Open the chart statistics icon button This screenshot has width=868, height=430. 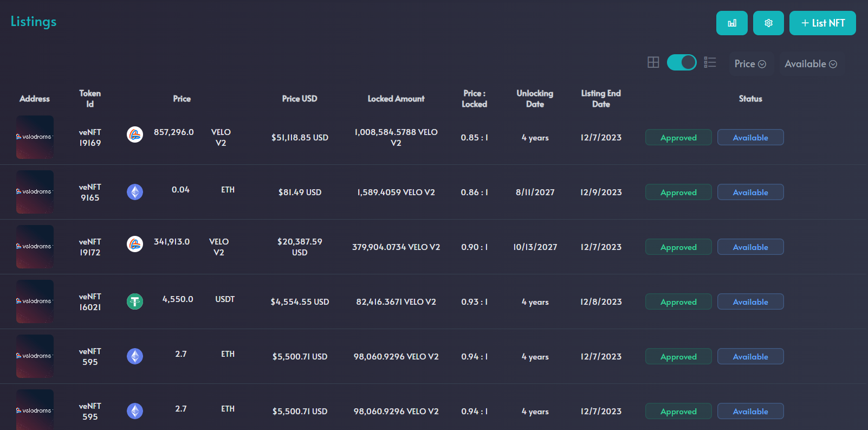click(731, 23)
